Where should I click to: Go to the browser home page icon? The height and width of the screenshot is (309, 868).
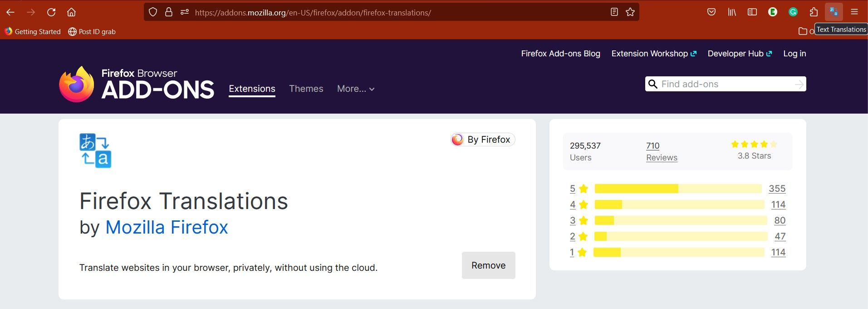(x=71, y=12)
